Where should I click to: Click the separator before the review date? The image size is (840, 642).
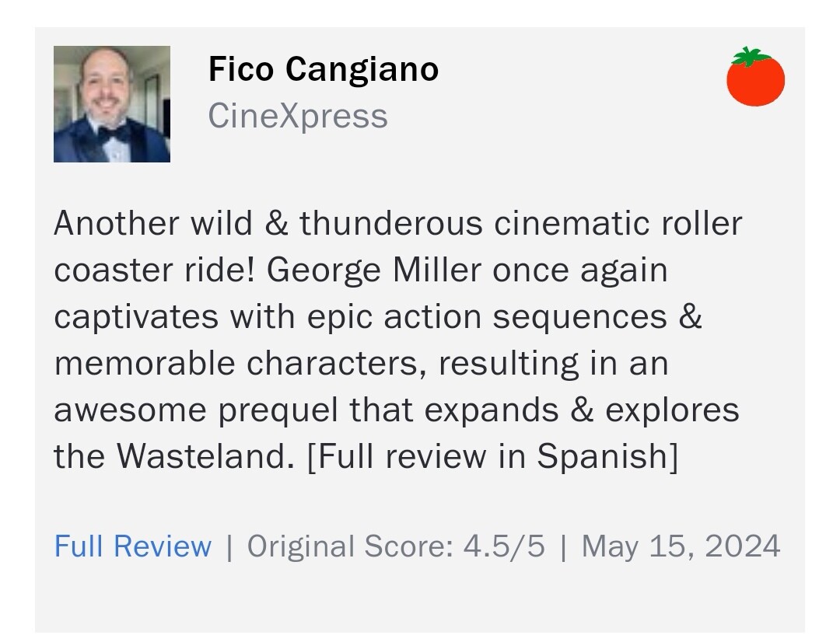[563, 546]
